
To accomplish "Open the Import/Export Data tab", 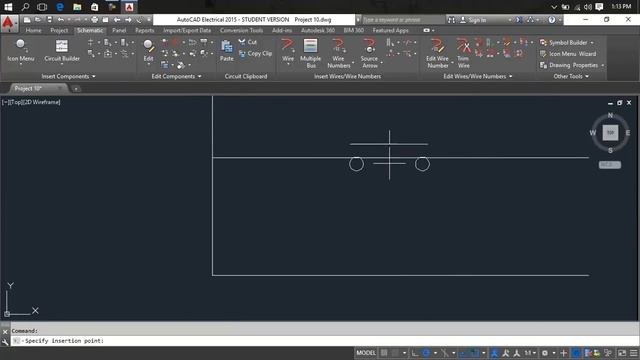I will (187, 30).
